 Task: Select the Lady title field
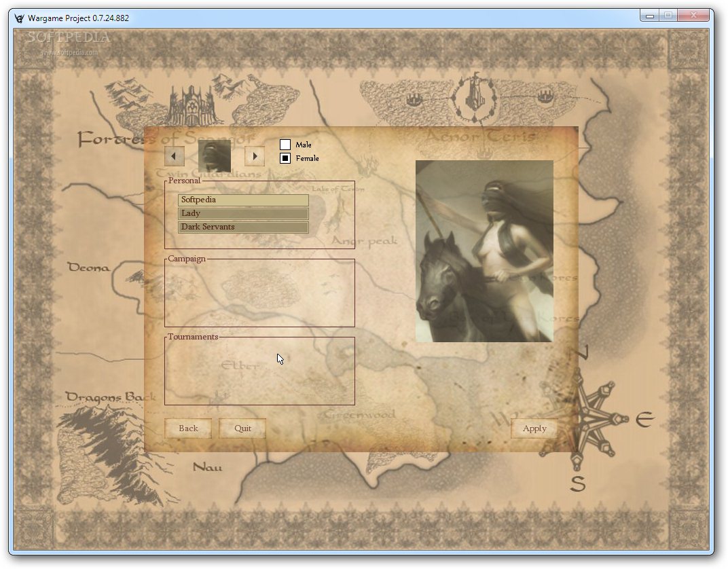point(243,213)
